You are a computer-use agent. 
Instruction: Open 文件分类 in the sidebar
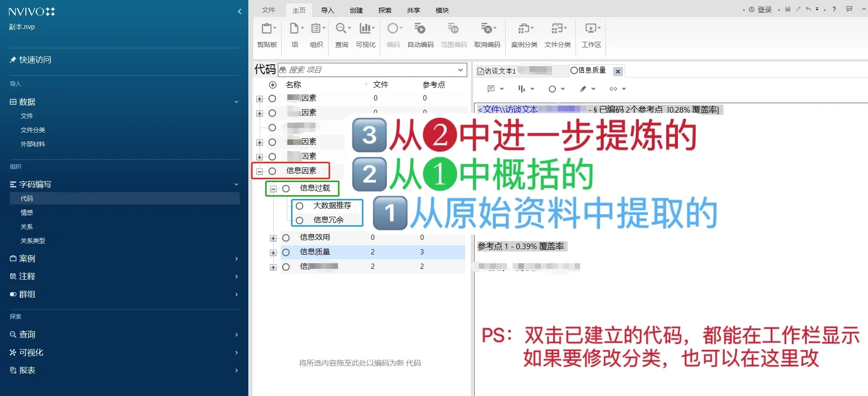point(33,130)
